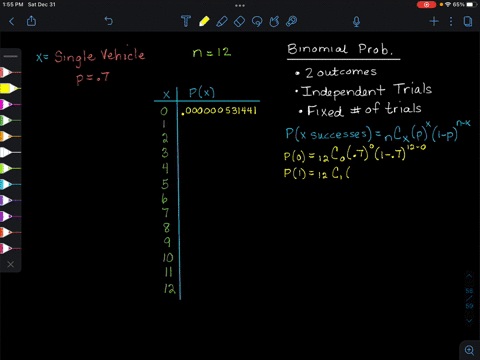Open the share/export menu
The width and height of the screenshot is (480, 360).
pos(31,21)
